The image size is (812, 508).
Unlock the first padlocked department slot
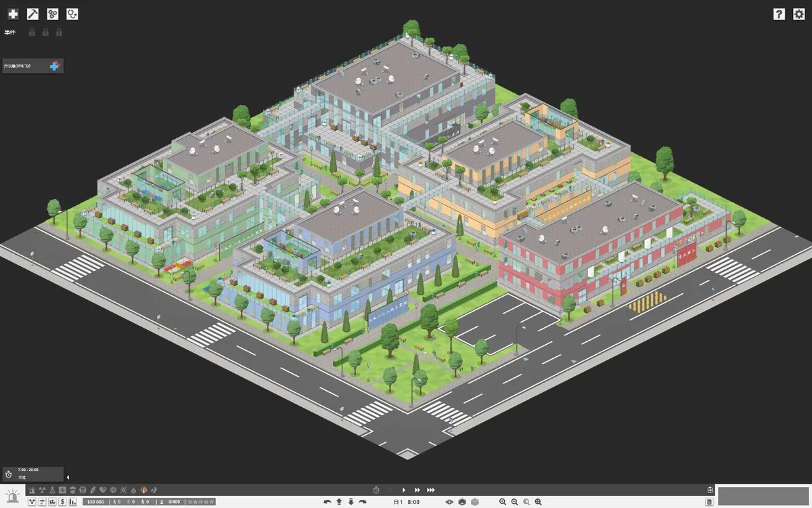click(x=31, y=32)
